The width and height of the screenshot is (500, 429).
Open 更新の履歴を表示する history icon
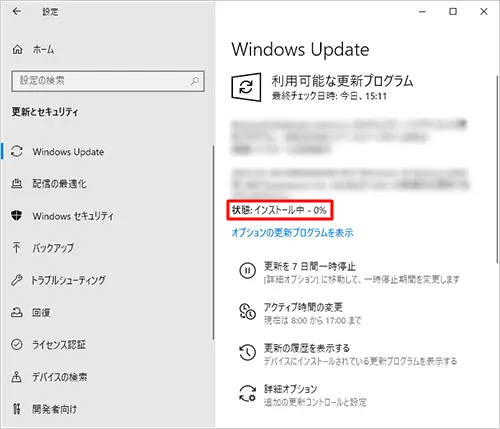pyautogui.click(x=247, y=352)
